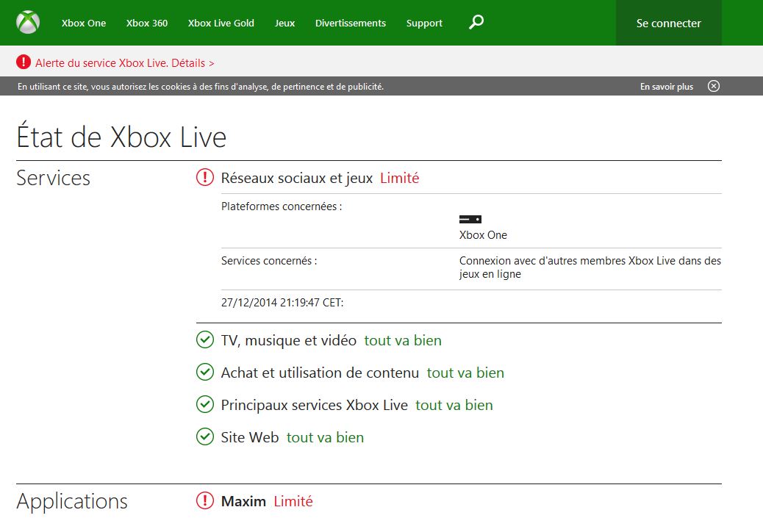The width and height of the screenshot is (763, 532).
Task: Open Alerte du service Xbox Live details link
Action: point(124,62)
